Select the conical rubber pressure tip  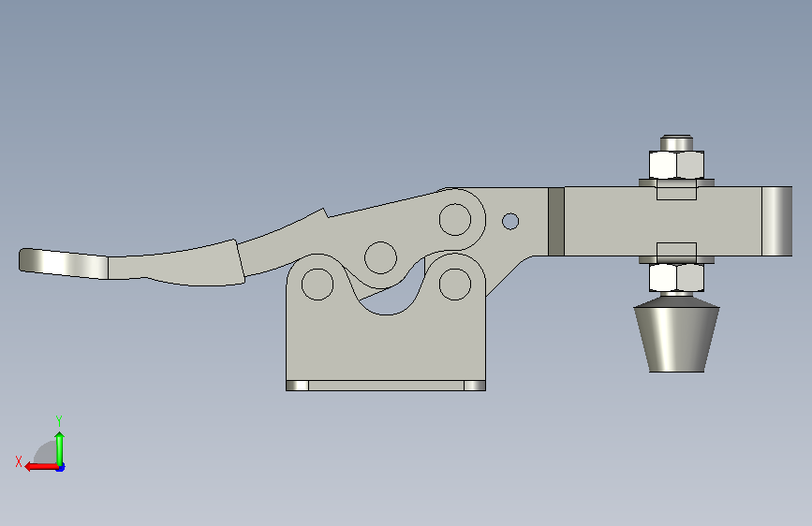tap(676, 339)
